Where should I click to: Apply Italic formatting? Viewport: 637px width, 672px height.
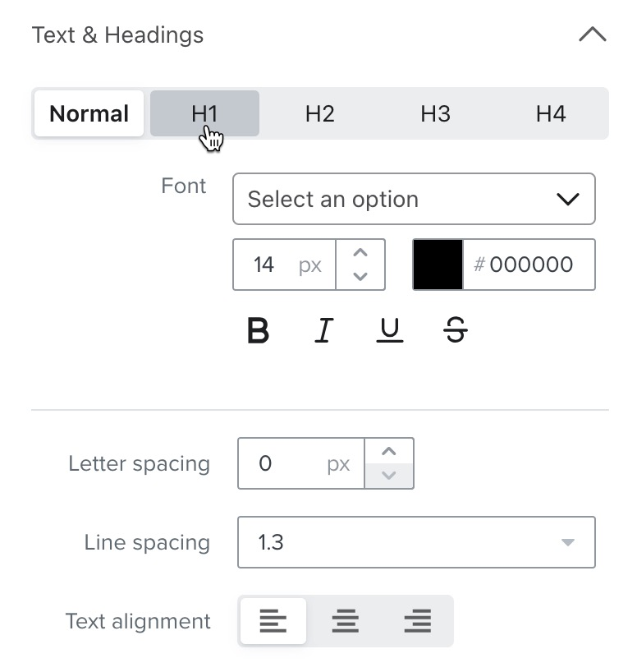click(x=323, y=330)
